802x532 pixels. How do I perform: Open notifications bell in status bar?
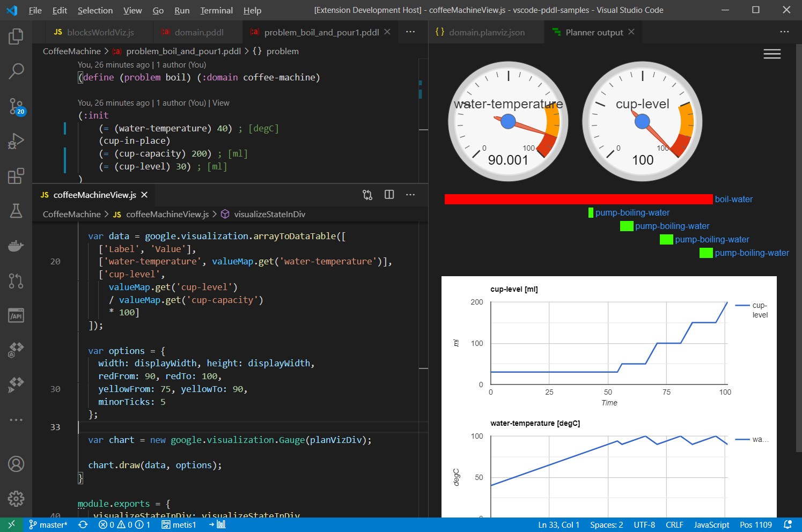tap(788, 525)
